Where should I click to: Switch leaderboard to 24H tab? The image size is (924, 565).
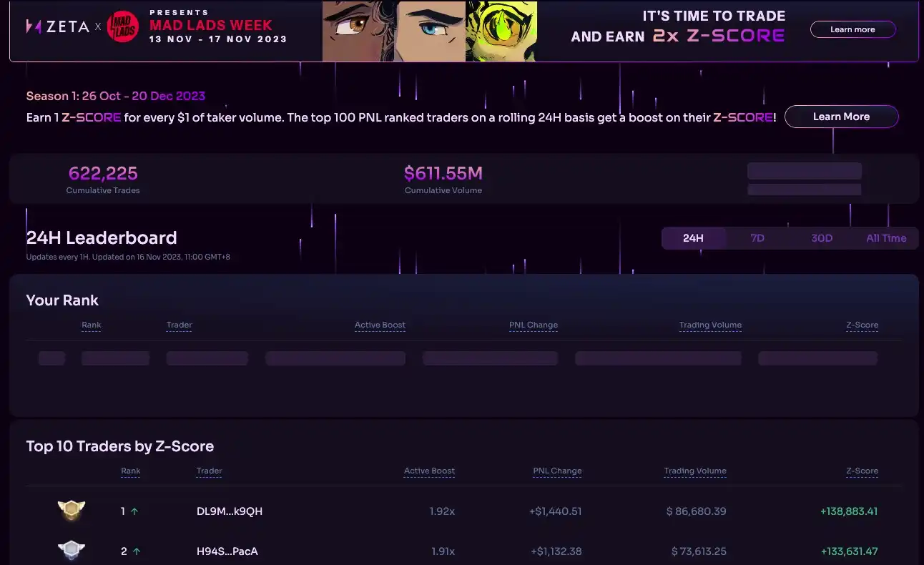[693, 238]
